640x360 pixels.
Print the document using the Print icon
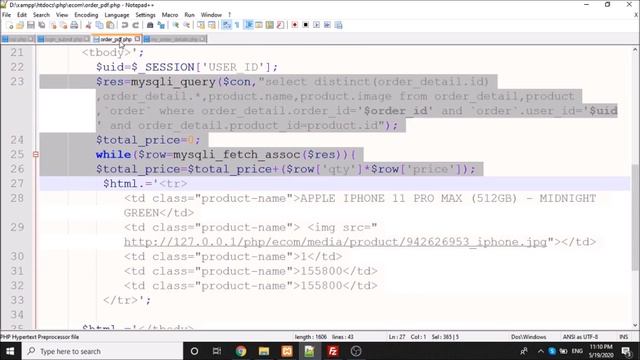pyautogui.click(x=74, y=25)
